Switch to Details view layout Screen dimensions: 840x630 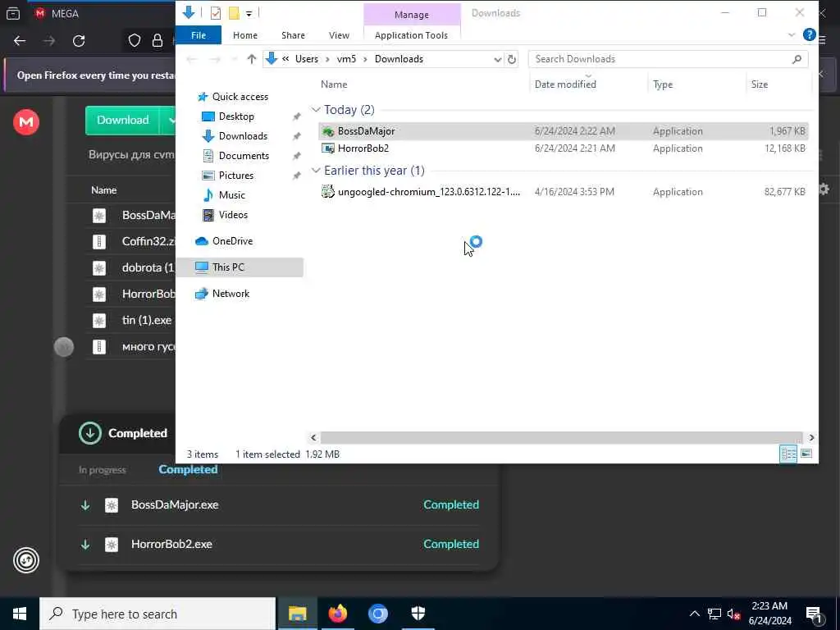click(788, 454)
